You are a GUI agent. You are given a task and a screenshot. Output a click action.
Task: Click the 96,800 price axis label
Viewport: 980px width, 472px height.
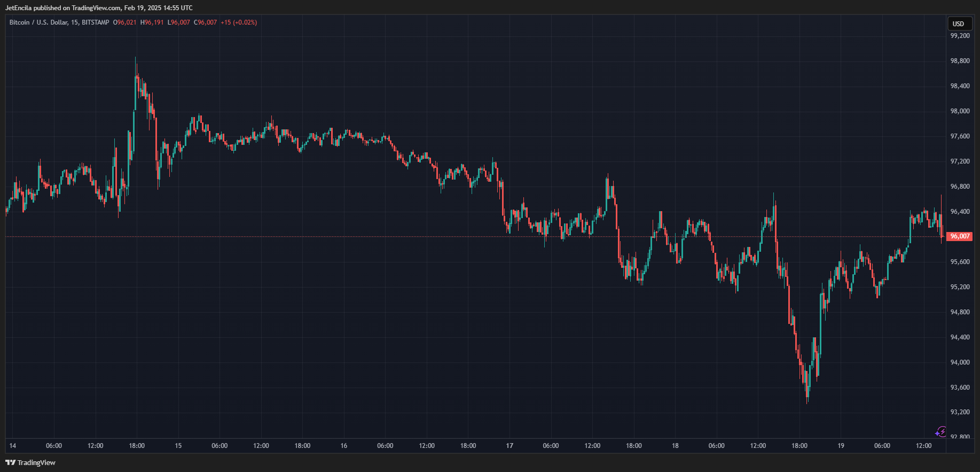(960, 187)
